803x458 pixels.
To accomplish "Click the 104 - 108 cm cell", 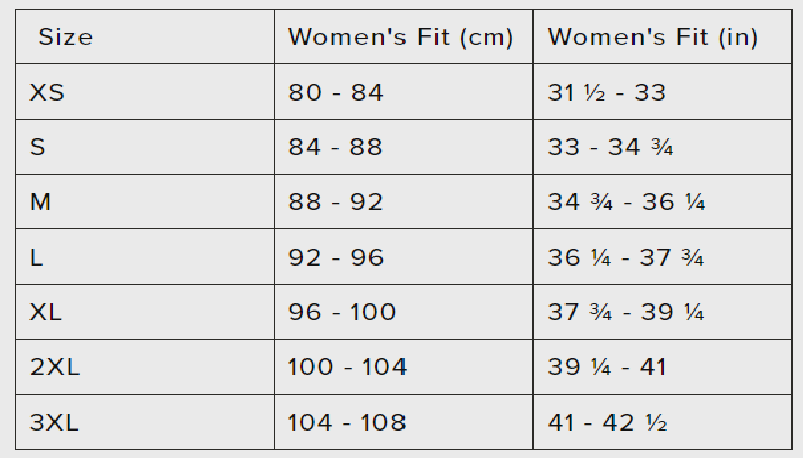I will coord(347,422).
